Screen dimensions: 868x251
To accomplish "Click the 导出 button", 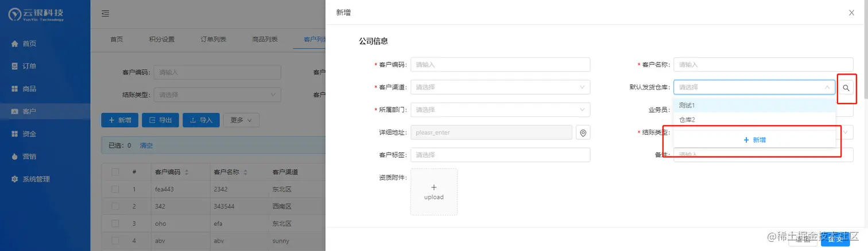I will point(160,120).
